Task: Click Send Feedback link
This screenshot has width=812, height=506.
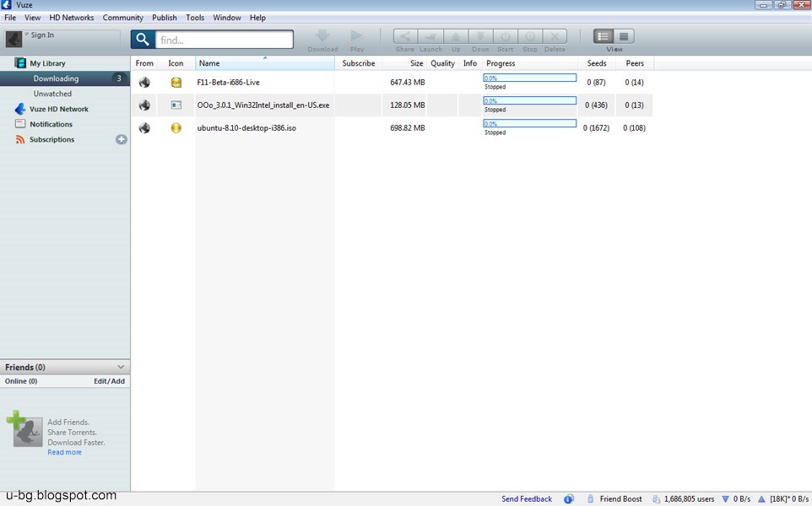Action: (527, 498)
